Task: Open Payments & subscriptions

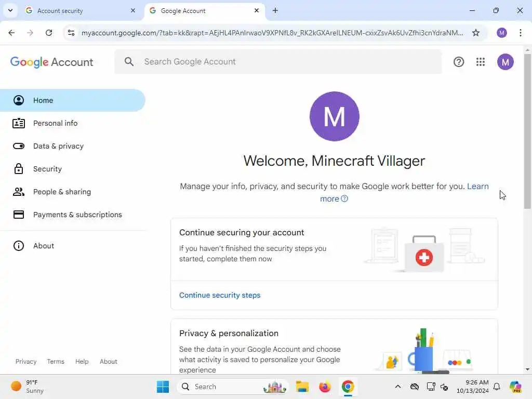Action: point(73,215)
